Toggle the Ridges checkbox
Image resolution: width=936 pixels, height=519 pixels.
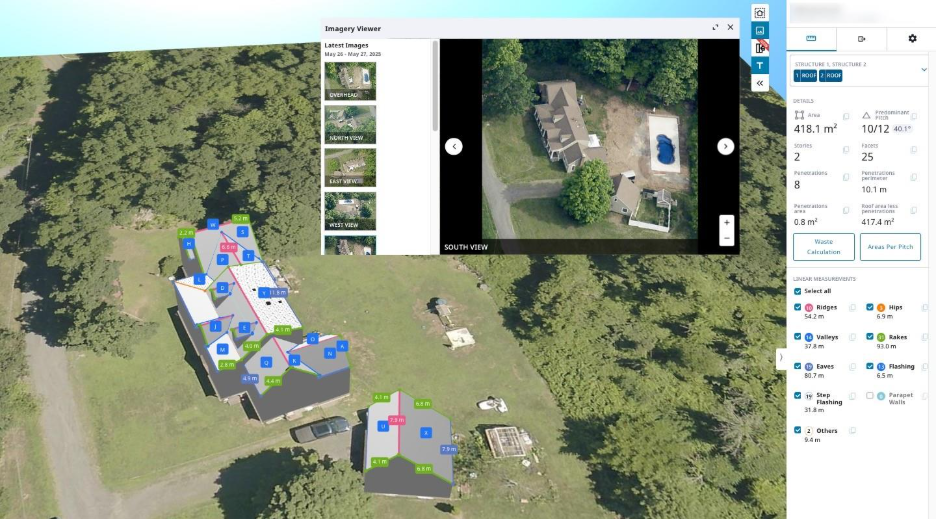coord(798,307)
